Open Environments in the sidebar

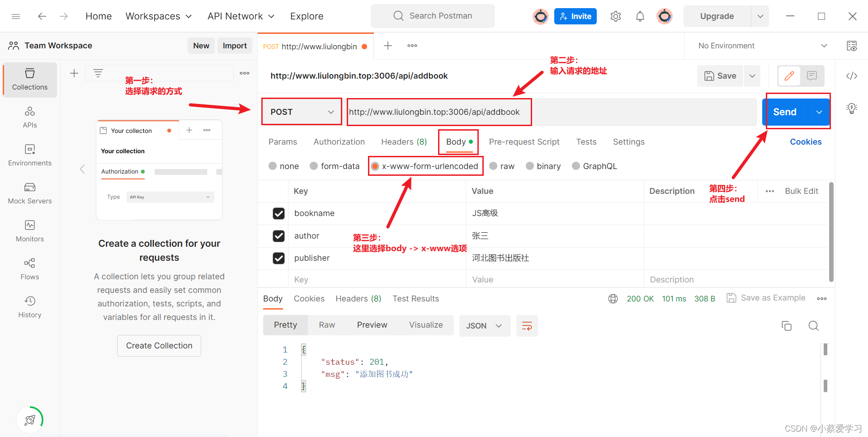(30, 155)
